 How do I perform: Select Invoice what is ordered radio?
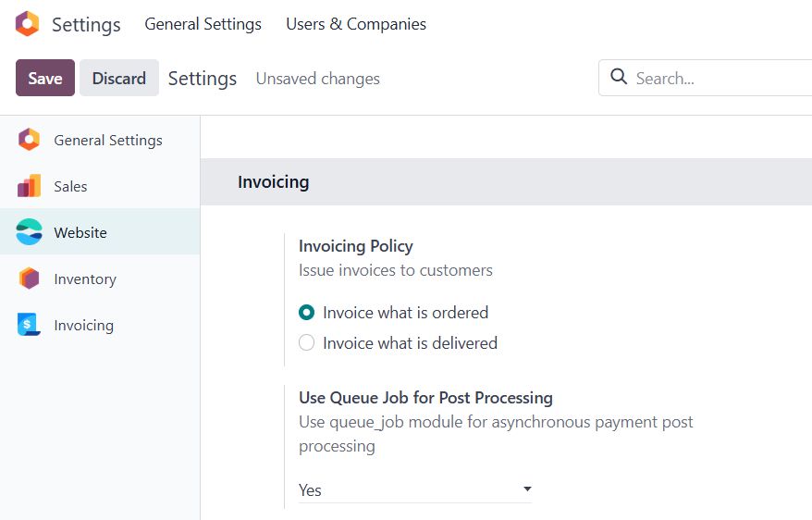pos(307,313)
